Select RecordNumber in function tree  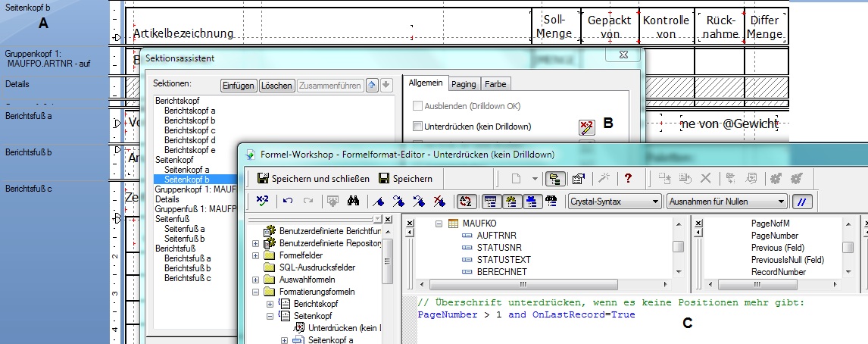(x=779, y=272)
